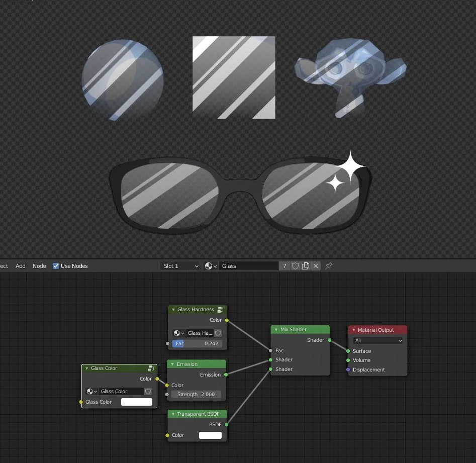Open the material browse icon next to Slot 1

[211, 266]
